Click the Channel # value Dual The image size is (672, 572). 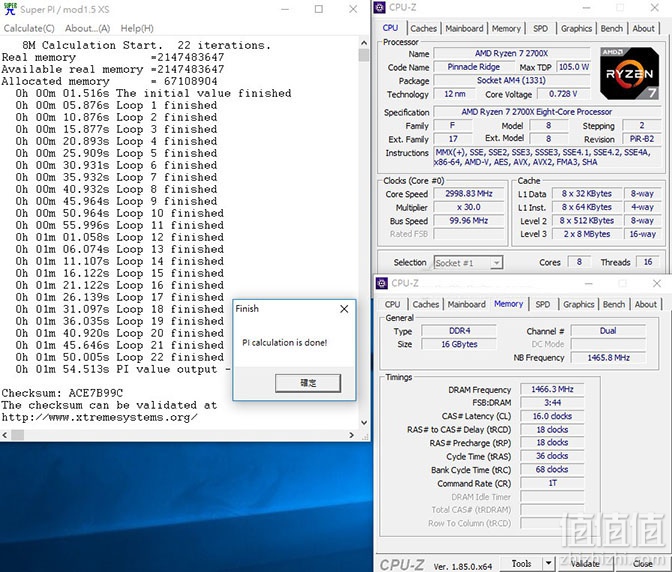pos(608,331)
